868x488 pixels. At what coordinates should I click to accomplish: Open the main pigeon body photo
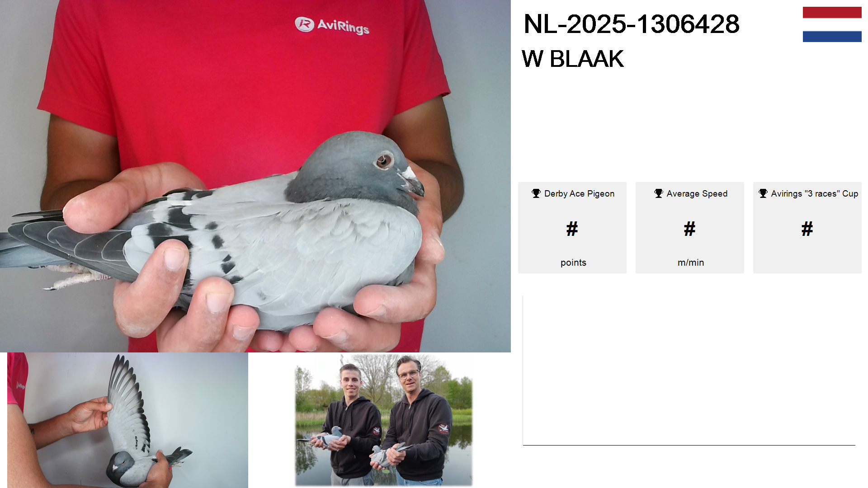click(x=255, y=176)
